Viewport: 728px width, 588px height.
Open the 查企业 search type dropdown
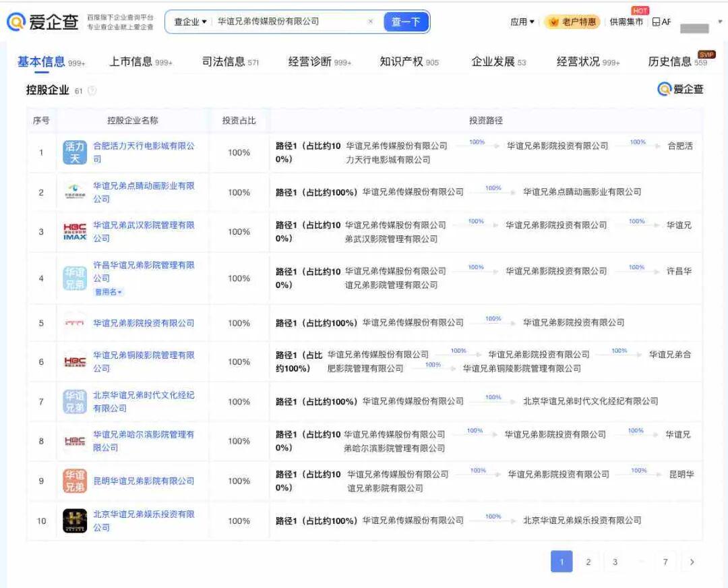pyautogui.click(x=191, y=22)
